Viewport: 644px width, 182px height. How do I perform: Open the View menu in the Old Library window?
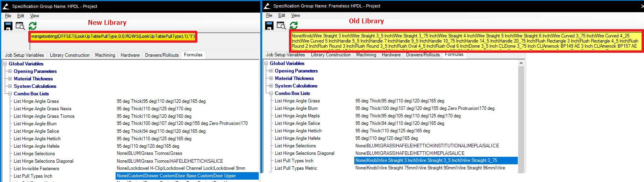point(295,15)
